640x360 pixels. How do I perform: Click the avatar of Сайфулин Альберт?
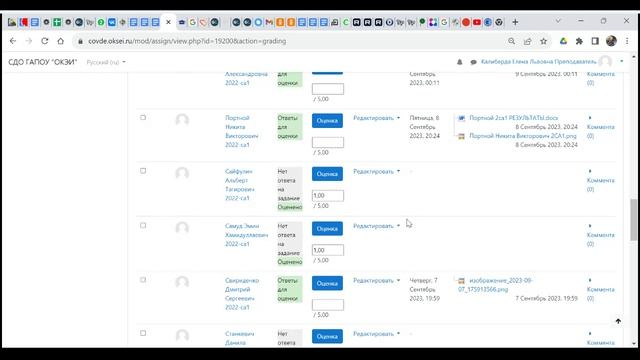[182, 174]
